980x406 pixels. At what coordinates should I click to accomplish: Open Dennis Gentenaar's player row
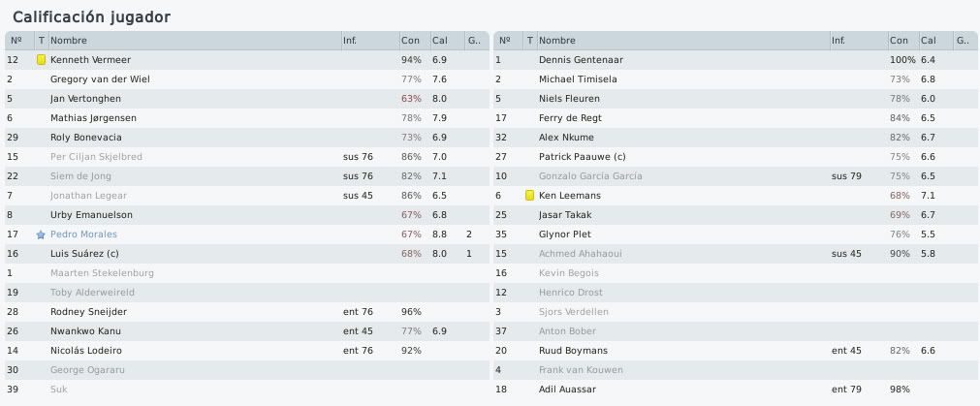736,60
